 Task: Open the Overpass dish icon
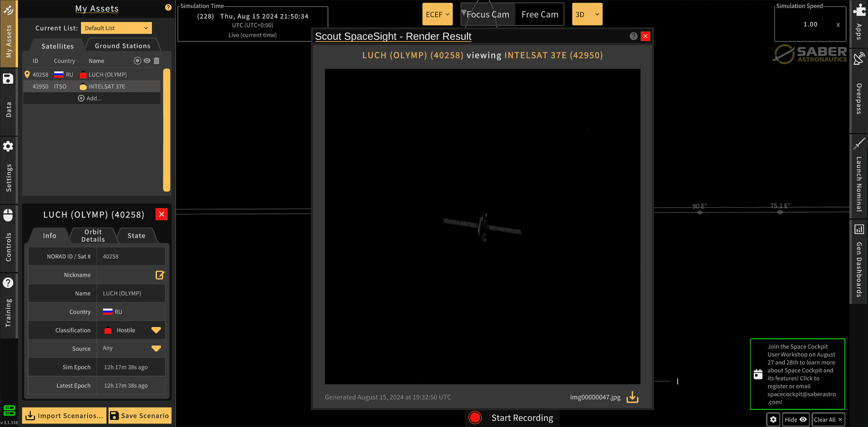pyautogui.click(x=859, y=59)
